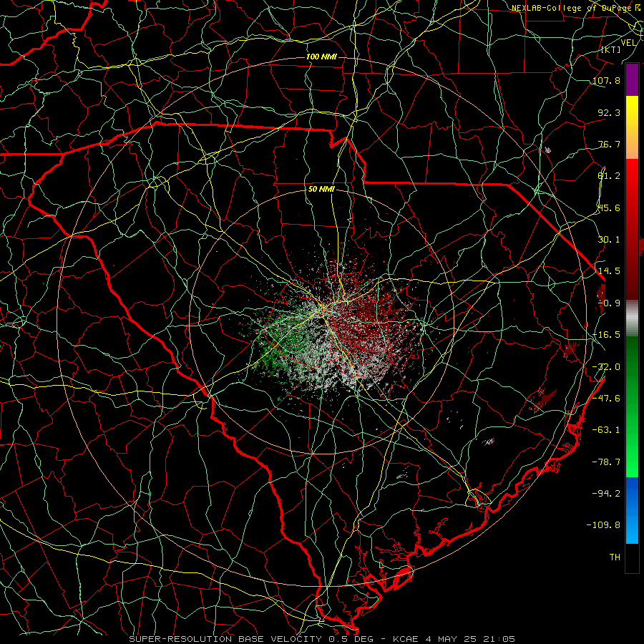Click the blue band of the color bar

pos(632,510)
